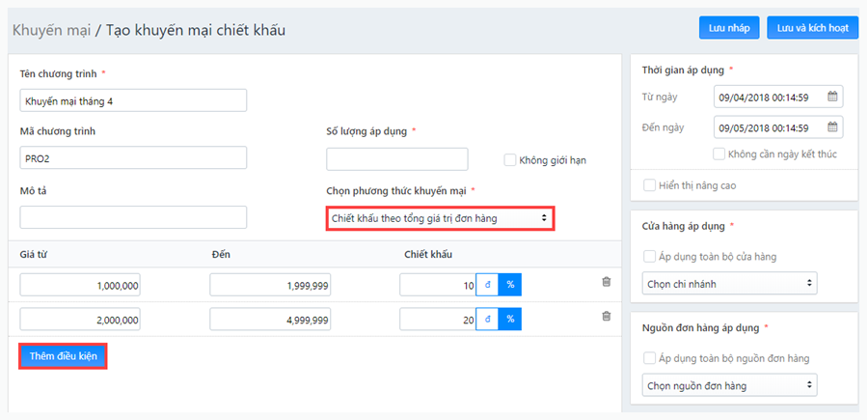Image resolution: width=868 pixels, height=420 pixels.
Task: Open calendar for Đến ngày date
Action: click(832, 126)
